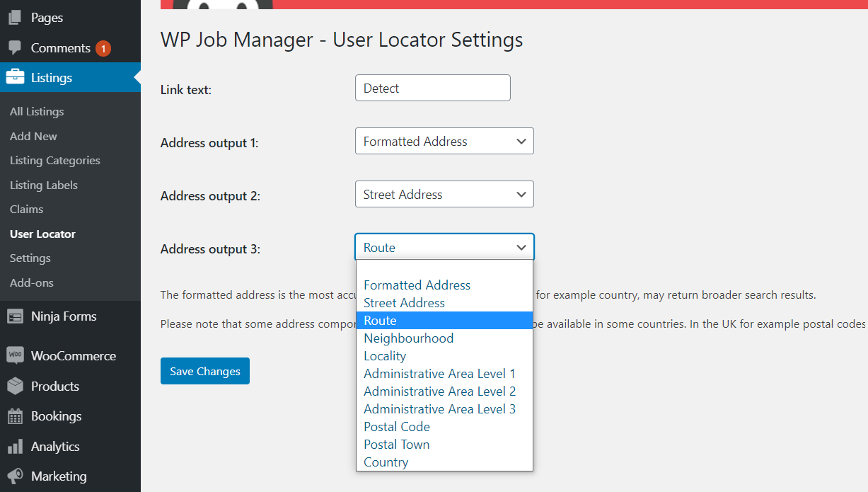This screenshot has height=492, width=868.
Task: Click the Comments speech bubble icon
Action: pos(16,48)
